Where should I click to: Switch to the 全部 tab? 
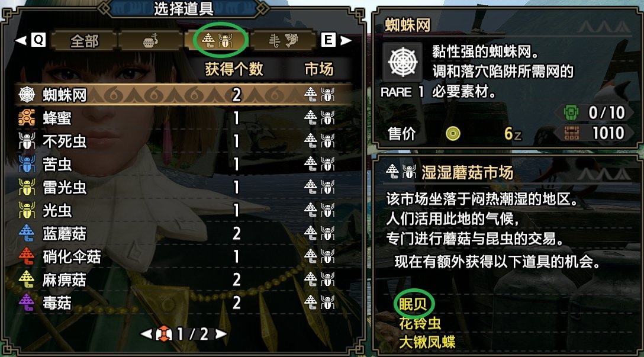85,40
